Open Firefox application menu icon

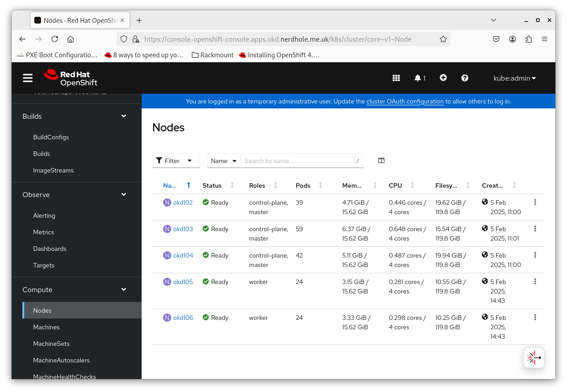(545, 39)
